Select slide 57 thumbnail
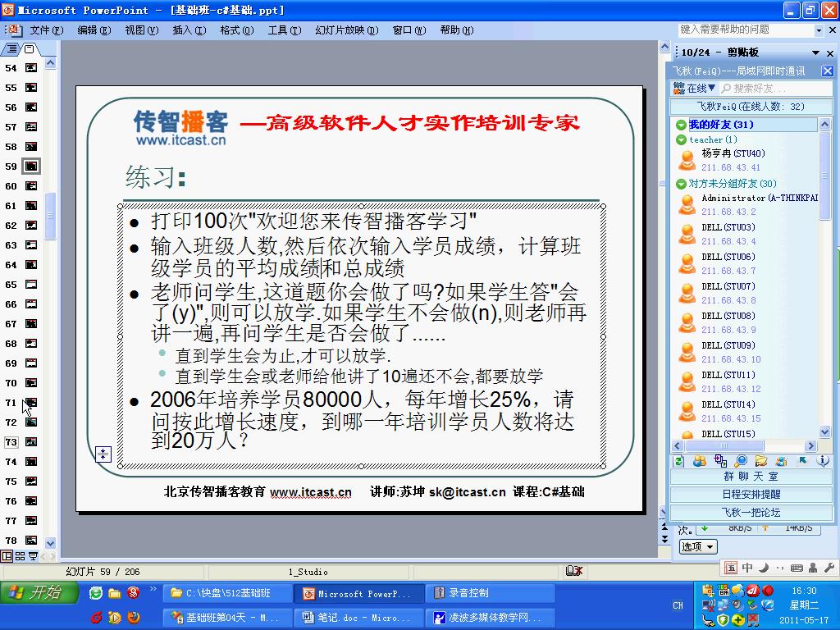Viewport: 840px width, 630px height. [32, 127]
